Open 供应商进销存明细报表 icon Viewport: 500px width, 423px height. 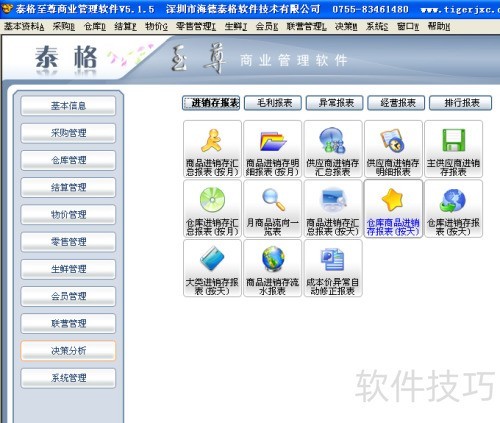pos(393,149)
